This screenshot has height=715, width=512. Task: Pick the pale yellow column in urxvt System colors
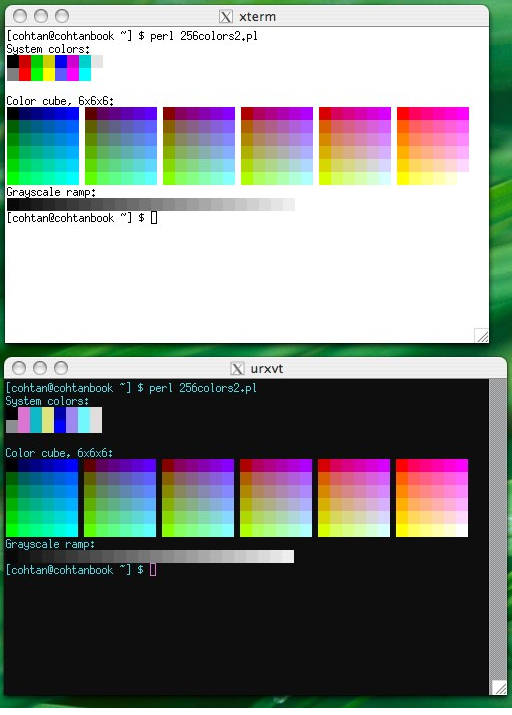[x=47, y=420]
